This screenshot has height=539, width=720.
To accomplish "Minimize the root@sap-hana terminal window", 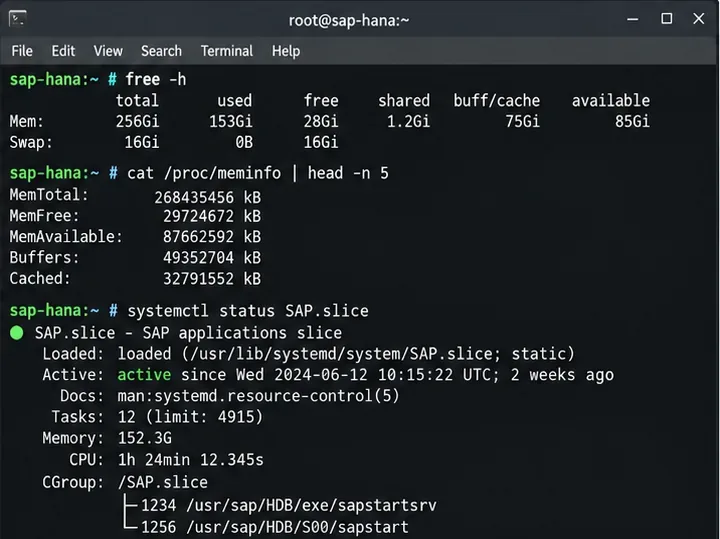I will point(633,19).
